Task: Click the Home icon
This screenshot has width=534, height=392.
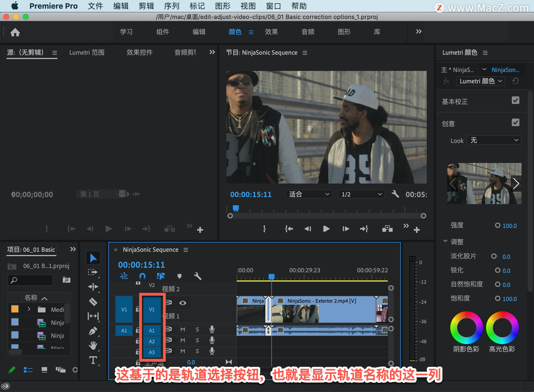Action: (15, 32)
